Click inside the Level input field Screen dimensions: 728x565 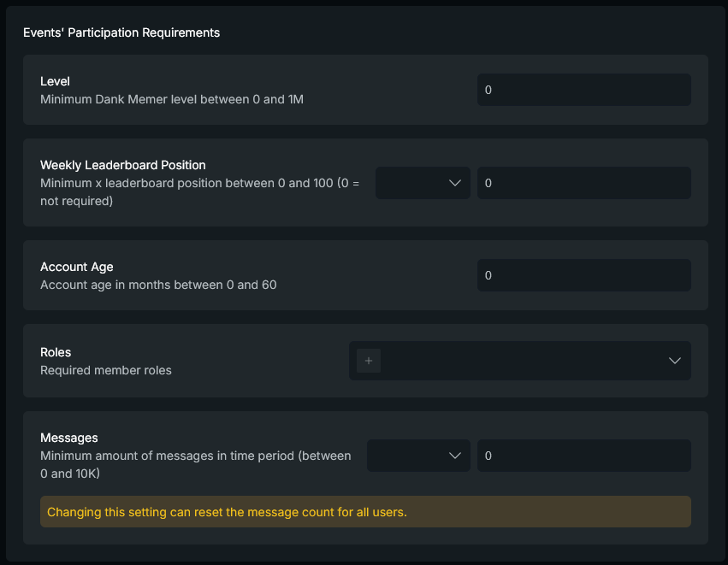click(x=583, y=90)
